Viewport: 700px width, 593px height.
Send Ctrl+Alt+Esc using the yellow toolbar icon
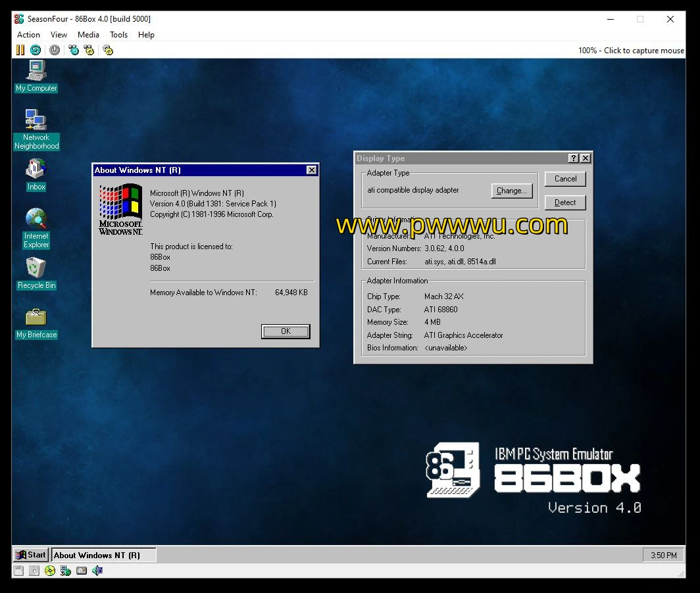89,50
